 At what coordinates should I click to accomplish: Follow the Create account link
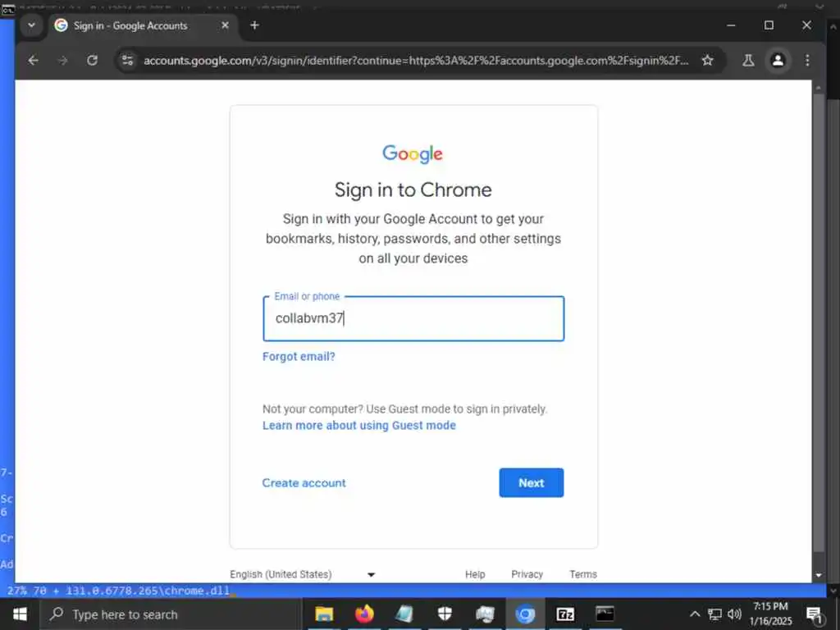(x=304, y=482)
